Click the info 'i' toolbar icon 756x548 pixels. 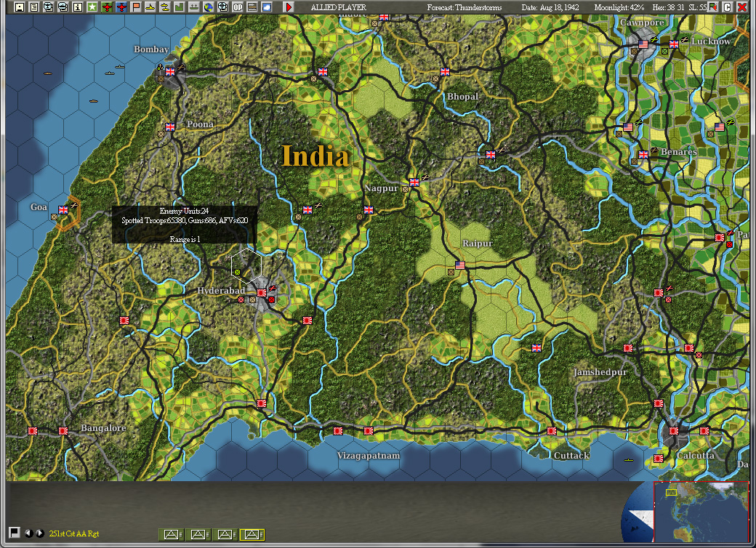pyautogui.click(x=77, y=7)
